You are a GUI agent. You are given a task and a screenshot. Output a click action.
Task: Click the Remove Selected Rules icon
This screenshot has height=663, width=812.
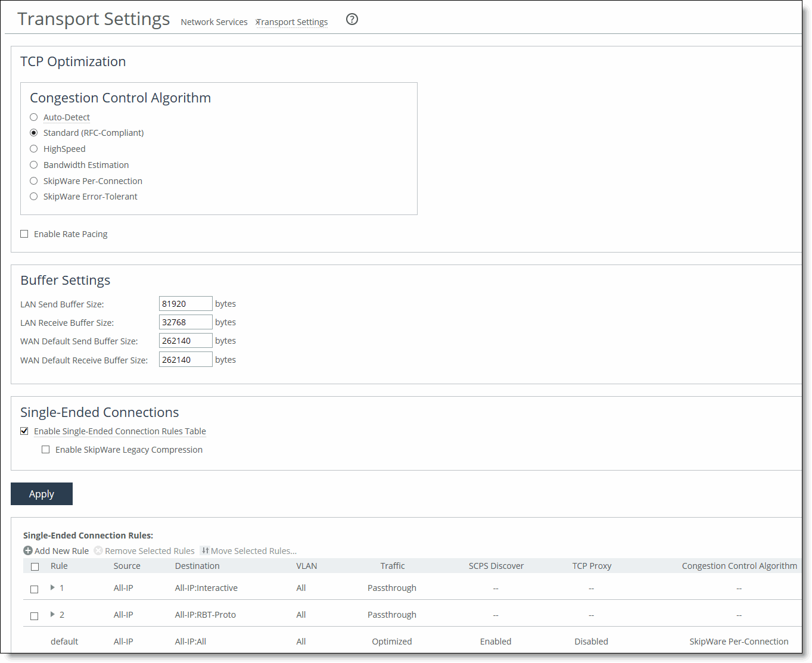(98, 550)
